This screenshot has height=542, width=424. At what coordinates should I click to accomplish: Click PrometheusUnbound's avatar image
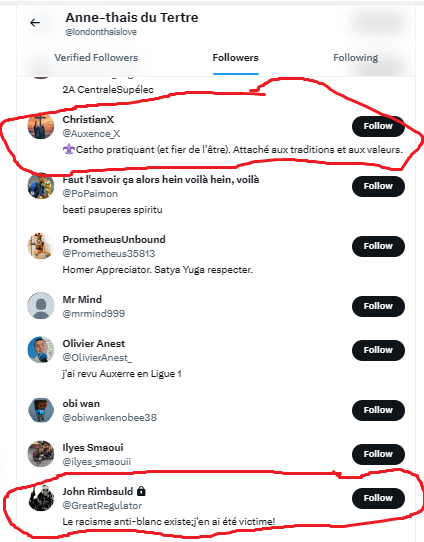(x=41, y=246)
